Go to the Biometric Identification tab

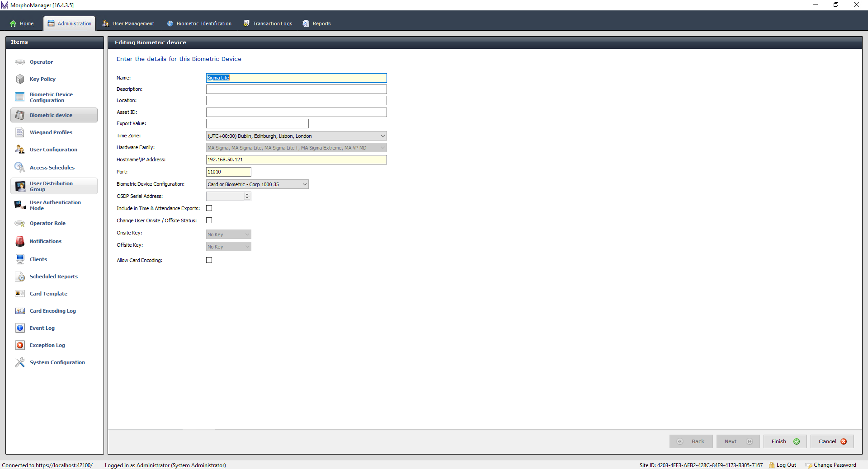pos(199,23)
